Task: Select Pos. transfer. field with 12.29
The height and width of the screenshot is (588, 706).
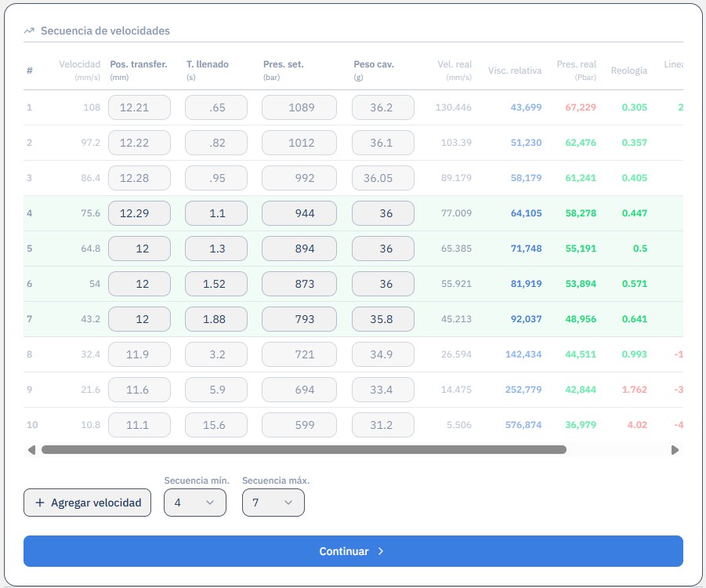Action: point(139,213)
